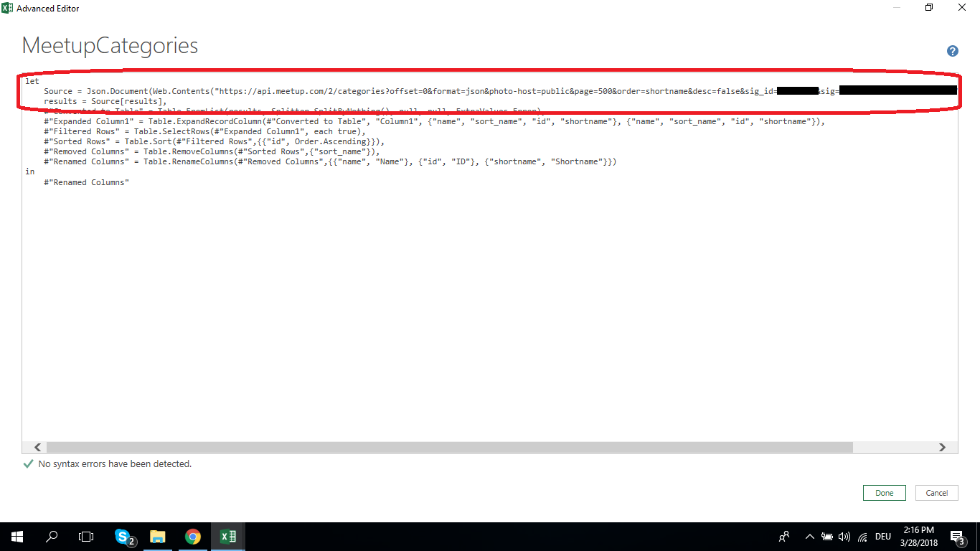Click the 'let' keyword in the code
Screen dimensions: 980x551
[32, 81]
